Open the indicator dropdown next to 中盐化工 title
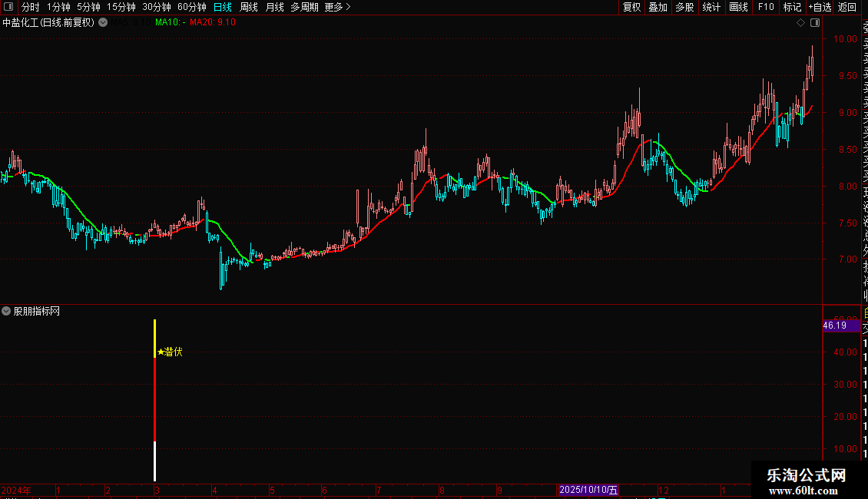The width and height of the screenshot is (868, 499). click(103, 23)
